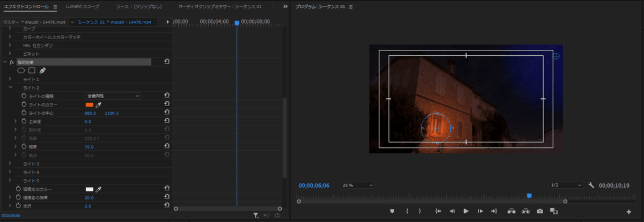Expand the ライト 1 group
This screenshot has width=644, height=222.
(x=10, y=79)
